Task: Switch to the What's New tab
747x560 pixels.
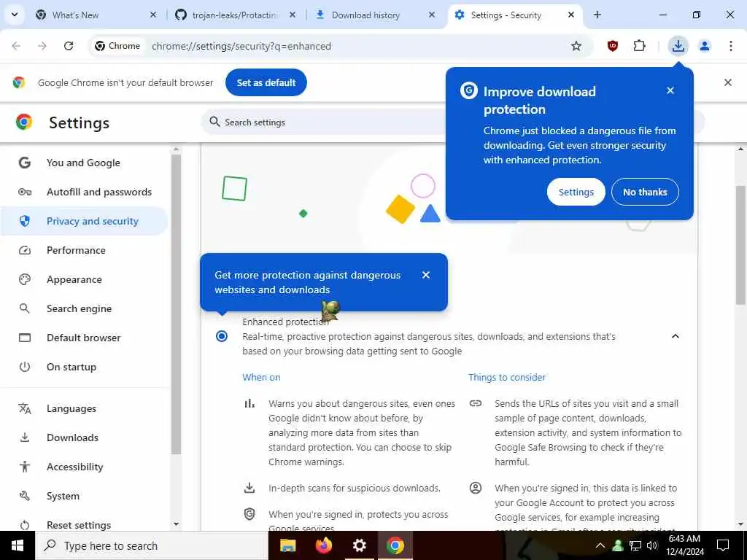Action: (96, 15)
